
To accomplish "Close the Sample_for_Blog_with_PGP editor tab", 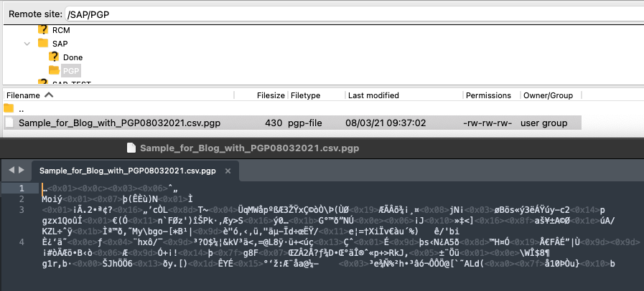I will coord(225,171).
